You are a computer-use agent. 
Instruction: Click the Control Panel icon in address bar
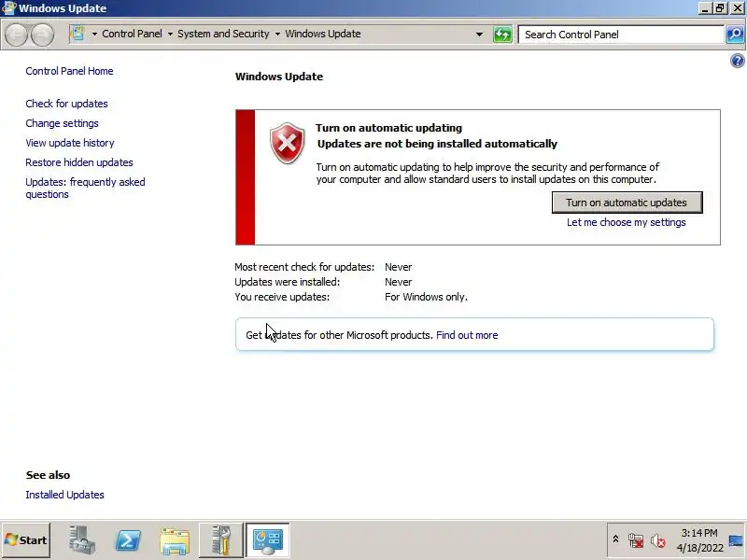tap(77, 34)
